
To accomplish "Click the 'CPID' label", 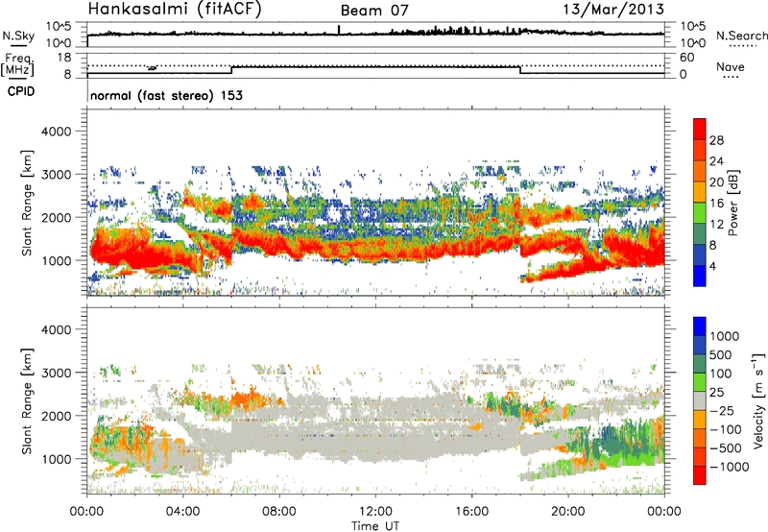I will (21, 91).
